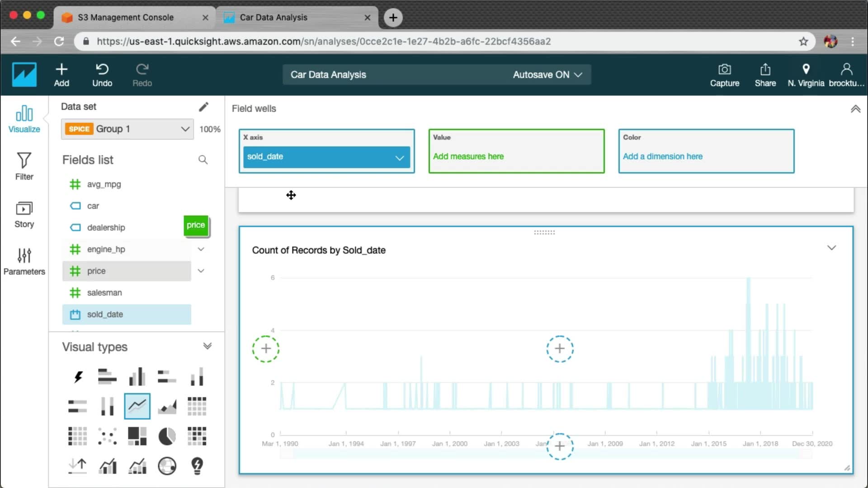Pick the geospatial map visual type
This screenshot has height=488, width=868.
click(x=167, y=466)
